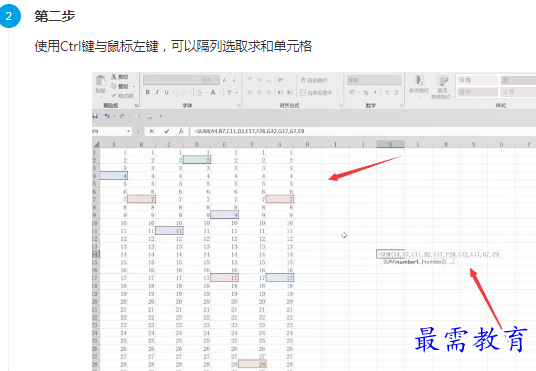Click highlighted cell A4
The image size is (536, 371).
[x=113, y=176]
